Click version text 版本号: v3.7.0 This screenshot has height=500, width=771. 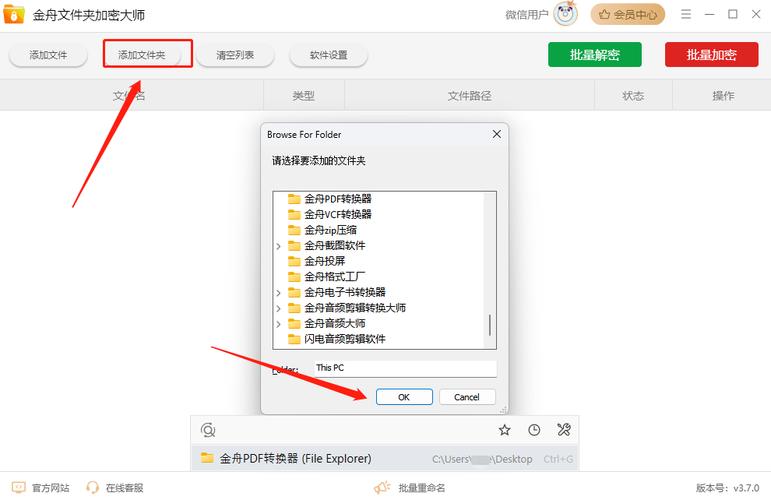[x=728, y=488]
